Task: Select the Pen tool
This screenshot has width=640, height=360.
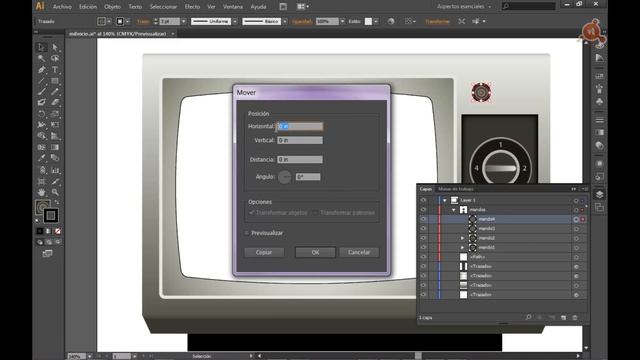Action: point(41,70)
